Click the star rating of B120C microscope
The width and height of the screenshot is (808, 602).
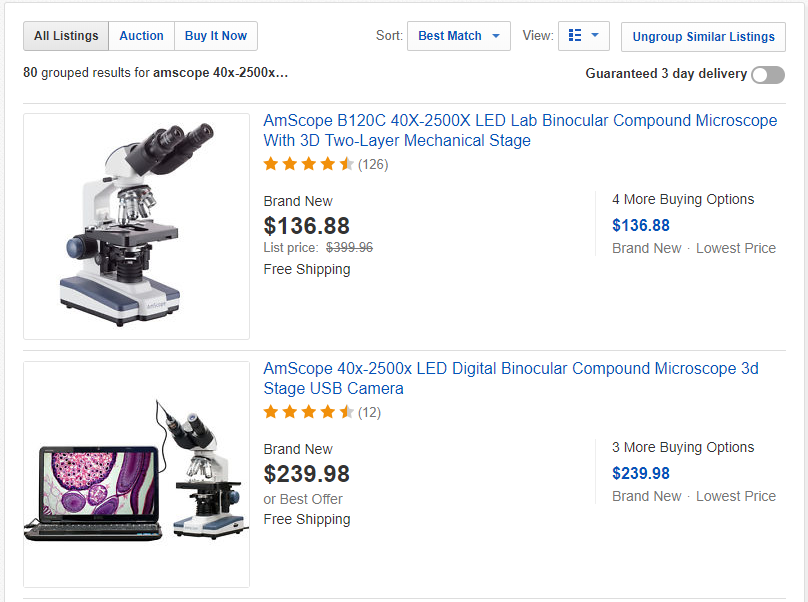coord(308,164)
